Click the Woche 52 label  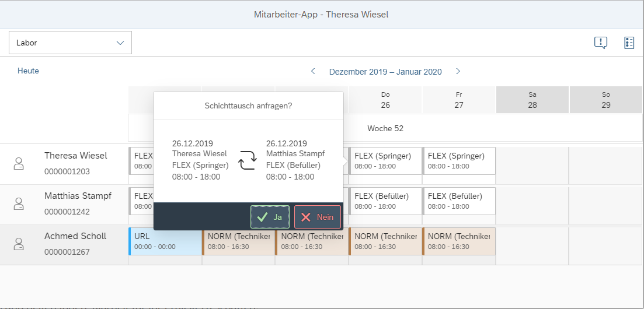tap(385, 128)
